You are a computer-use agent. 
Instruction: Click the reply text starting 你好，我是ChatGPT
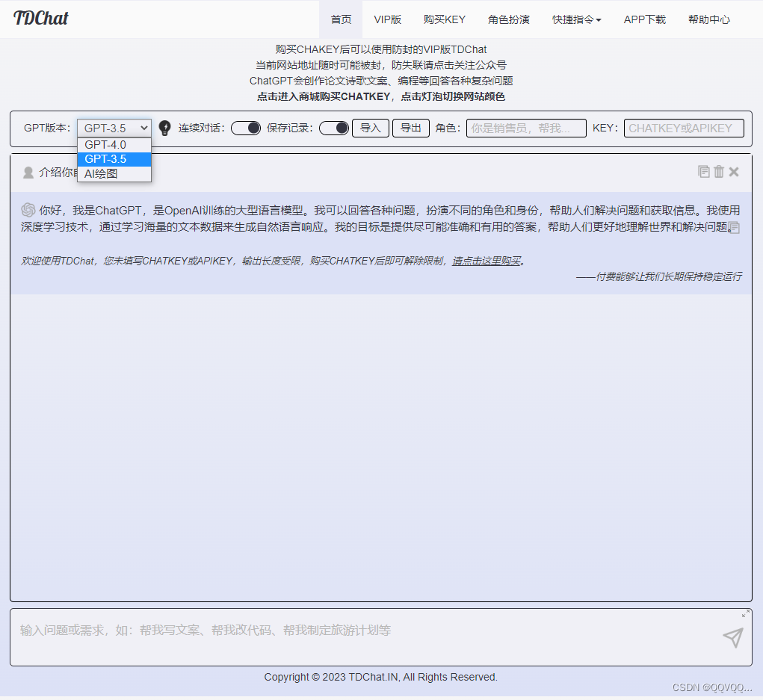click(x=381, y=218)
